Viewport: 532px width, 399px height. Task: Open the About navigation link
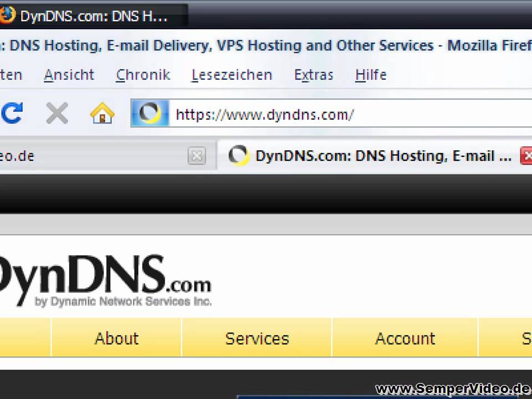tap(116, 338)
